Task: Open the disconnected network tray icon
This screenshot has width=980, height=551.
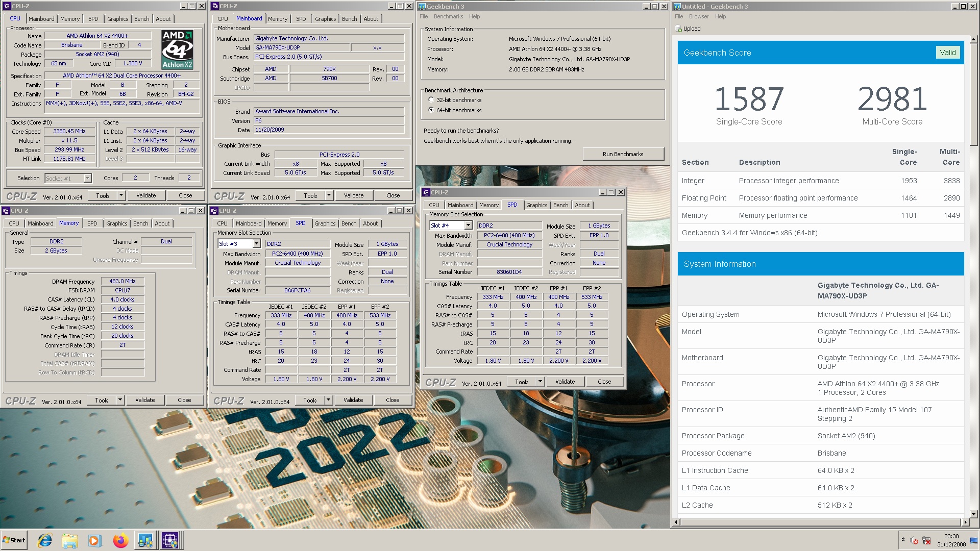Action: [926, 540]
